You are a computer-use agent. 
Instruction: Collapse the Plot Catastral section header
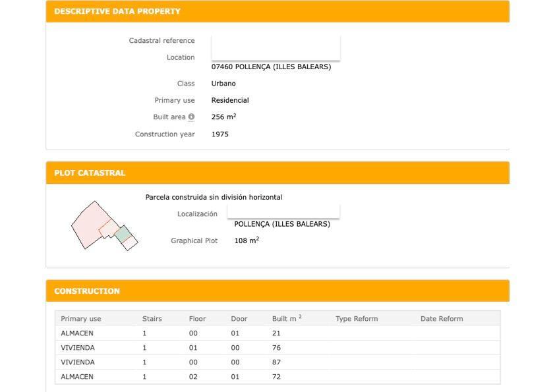(x=90, y=173)
